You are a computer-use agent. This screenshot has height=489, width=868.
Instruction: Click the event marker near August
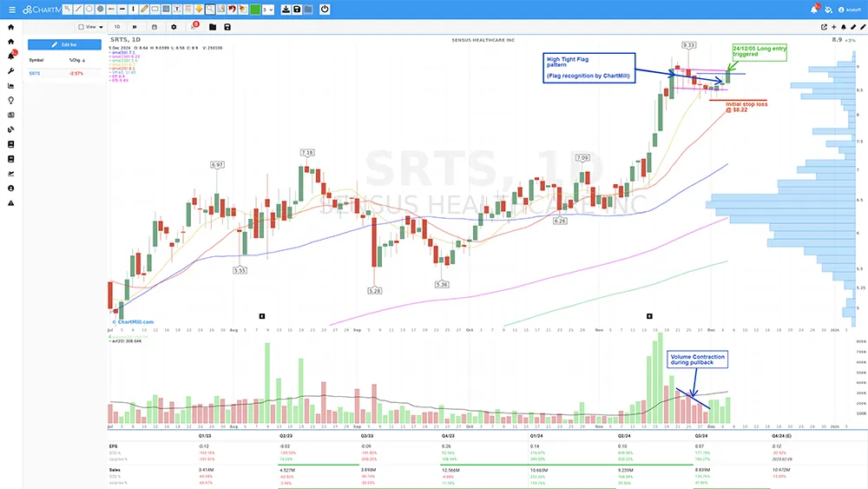click(x=262, y=316)
